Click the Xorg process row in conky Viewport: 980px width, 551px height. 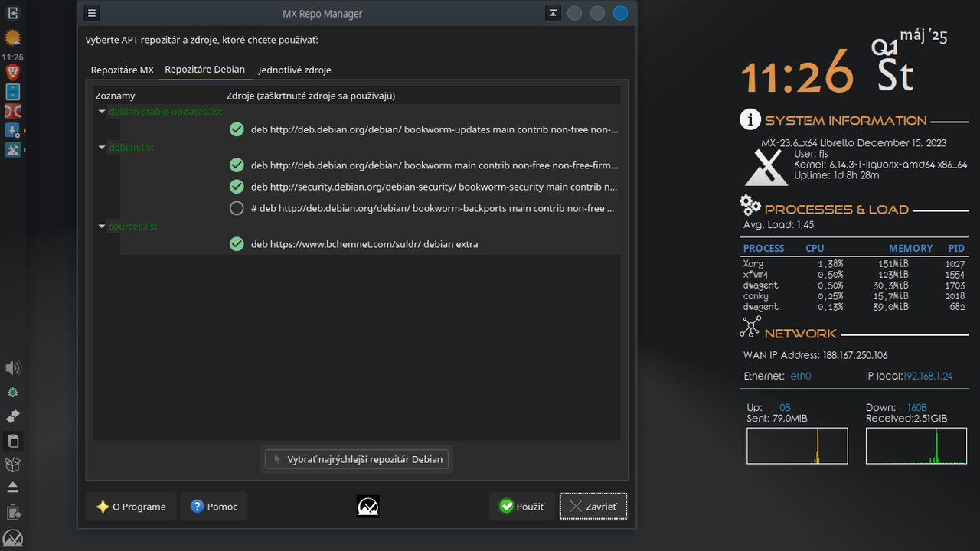tap(854, 264)
